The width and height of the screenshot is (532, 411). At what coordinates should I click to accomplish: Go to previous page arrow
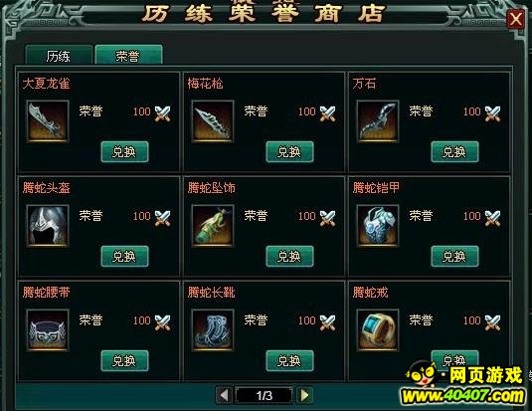pos(224,395)
